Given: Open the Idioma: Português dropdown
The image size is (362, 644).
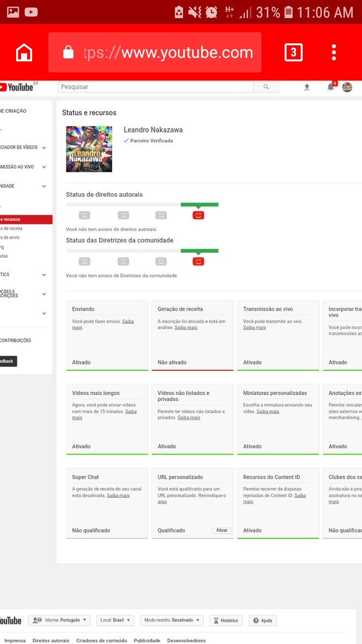Looking at the screenshot, I should (59, 620).
